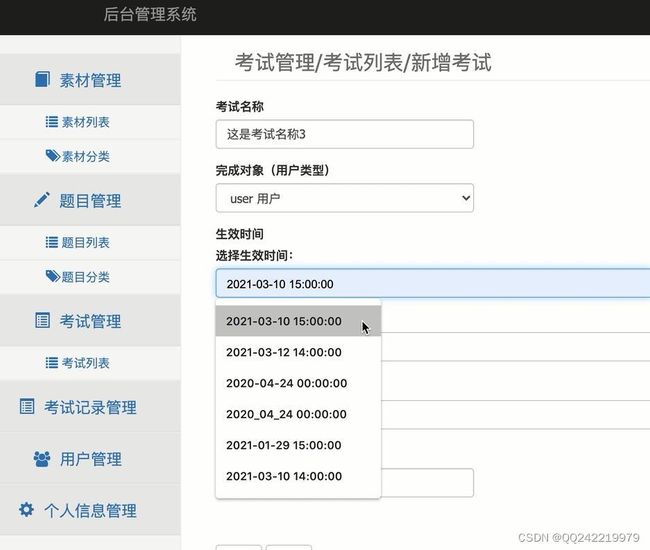
Task: Click the 后台管理系统 header title
Action: tap(150, 15)
